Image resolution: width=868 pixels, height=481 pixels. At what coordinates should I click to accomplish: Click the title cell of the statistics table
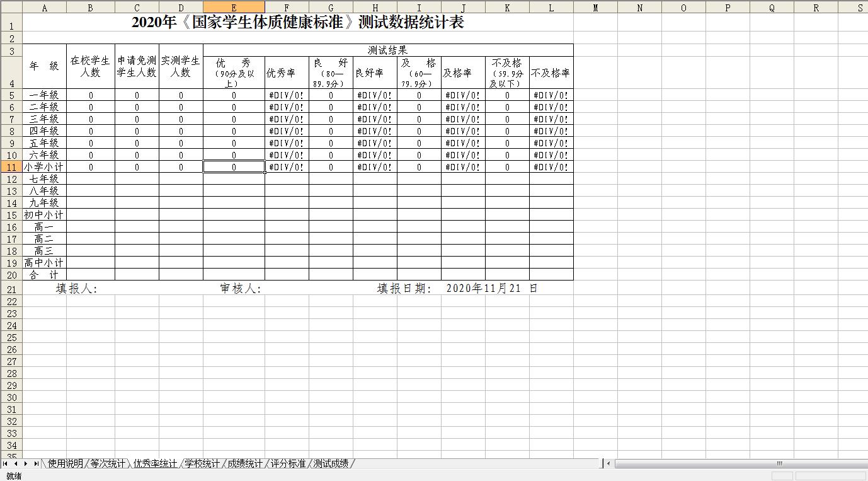click(297, 23)
